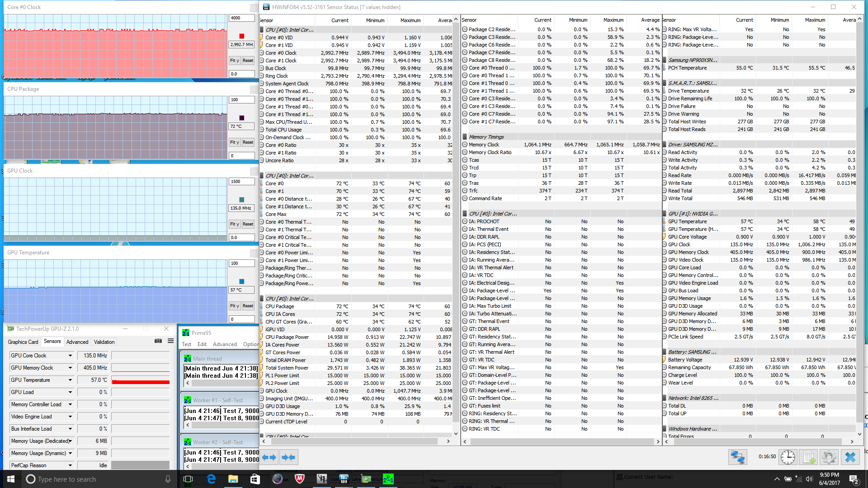This screenshot has height=488, width=868.
Task: Click Fit y in Core #0 Clock graph
Action: point(235,61)
